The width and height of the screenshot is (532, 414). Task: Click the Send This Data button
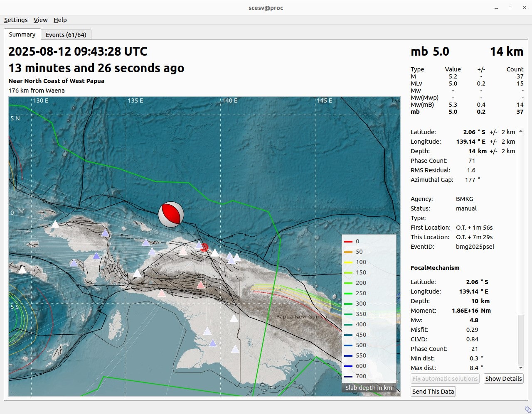coord(433,392)
